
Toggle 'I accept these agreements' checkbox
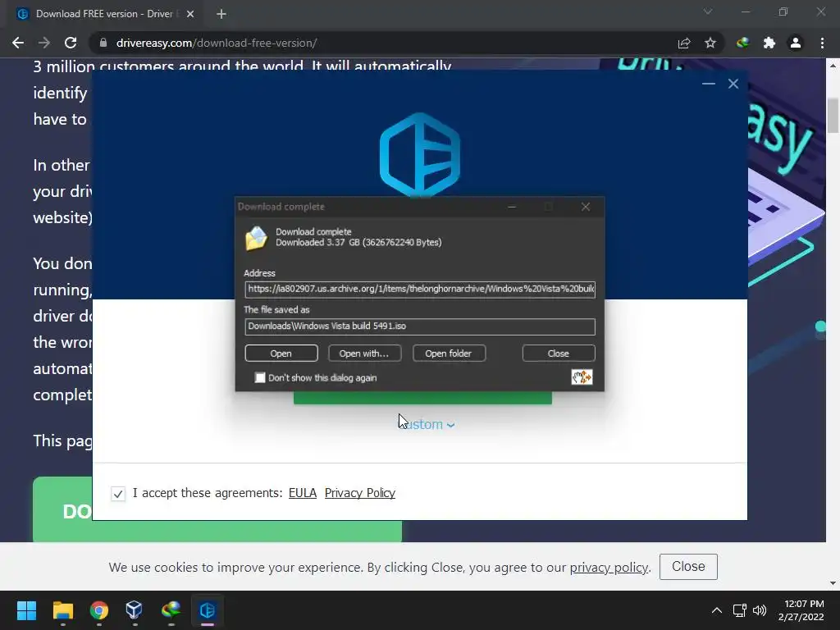coord(118,493)
